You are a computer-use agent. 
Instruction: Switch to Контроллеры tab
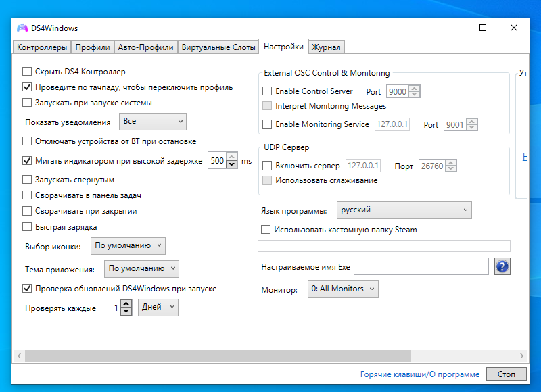[x=42, y=47]
